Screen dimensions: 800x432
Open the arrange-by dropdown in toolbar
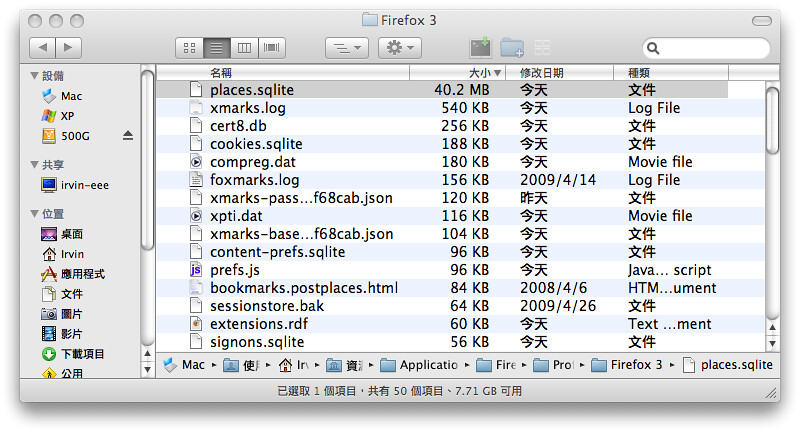pyautogui.click(x=347, y=48)
